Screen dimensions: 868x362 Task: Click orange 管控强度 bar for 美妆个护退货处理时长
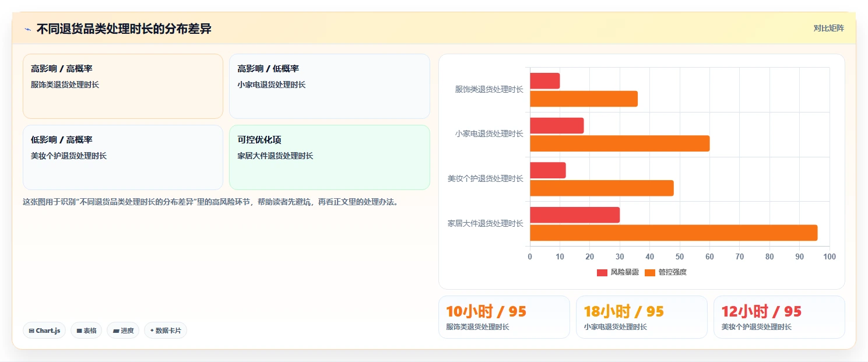[x=602, y=188]
